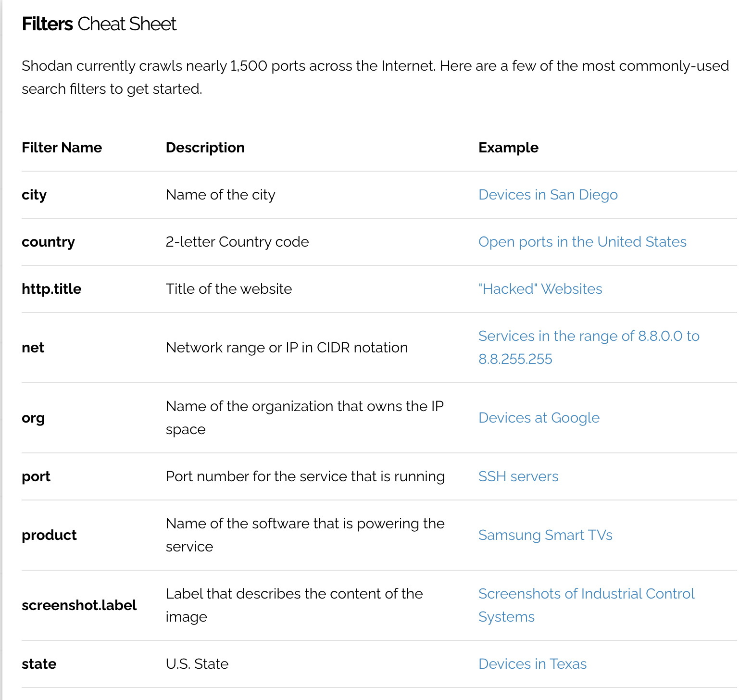Click the Description column header
The height and width of the screenshot is (700, 752).
coord(205,148)
